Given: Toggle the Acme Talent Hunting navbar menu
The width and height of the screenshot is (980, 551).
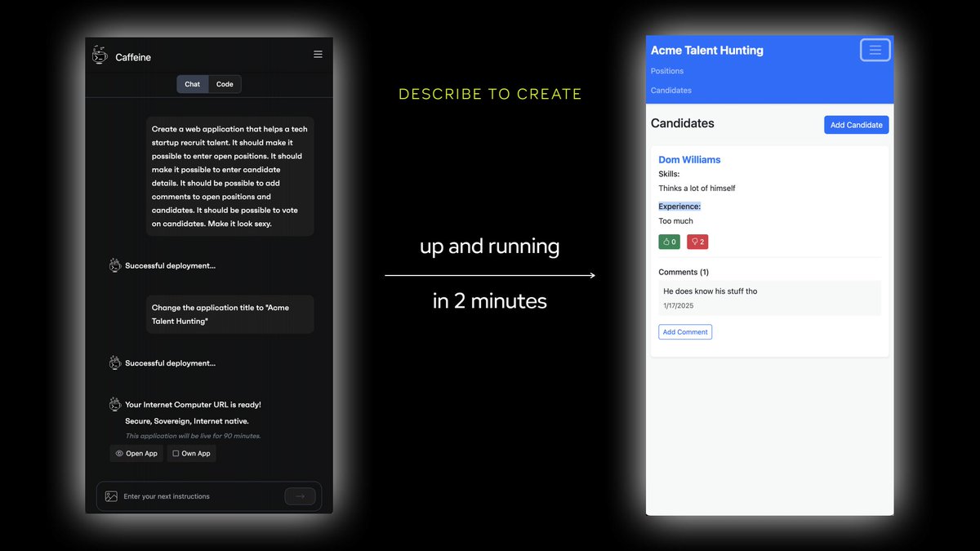Looking at the screenshot, I should pyautogui.click(x=875, y=50).
